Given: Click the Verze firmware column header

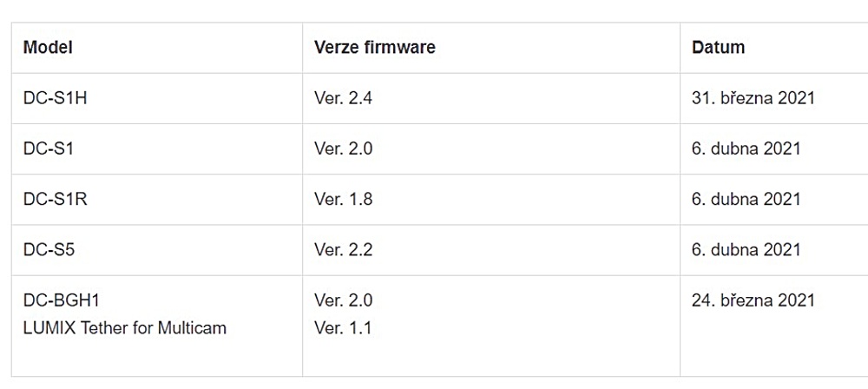Looking at the screenshot, I should coord(375,47).
